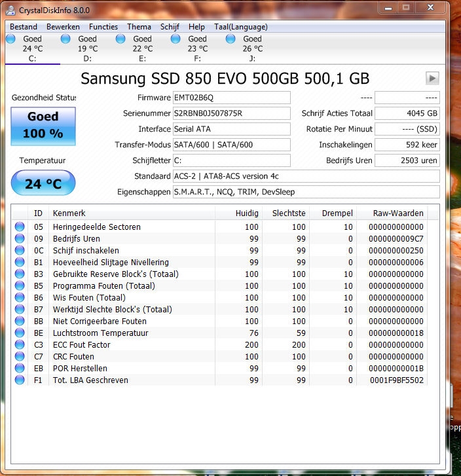The image size is (461, 476).
Task: Click the Serienummer input field
Action: 230,113
